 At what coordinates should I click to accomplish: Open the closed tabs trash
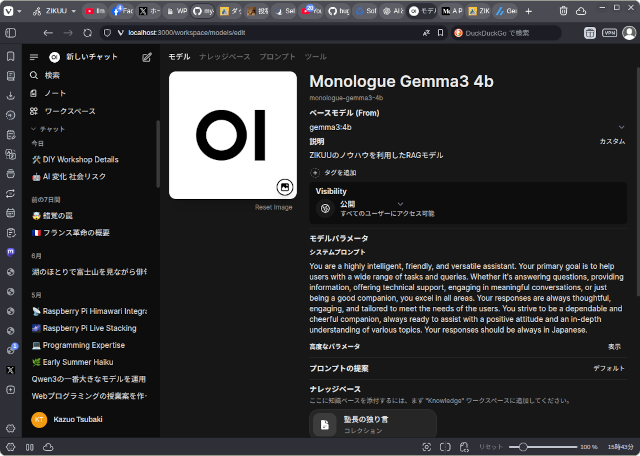click(x=563, y=11)
